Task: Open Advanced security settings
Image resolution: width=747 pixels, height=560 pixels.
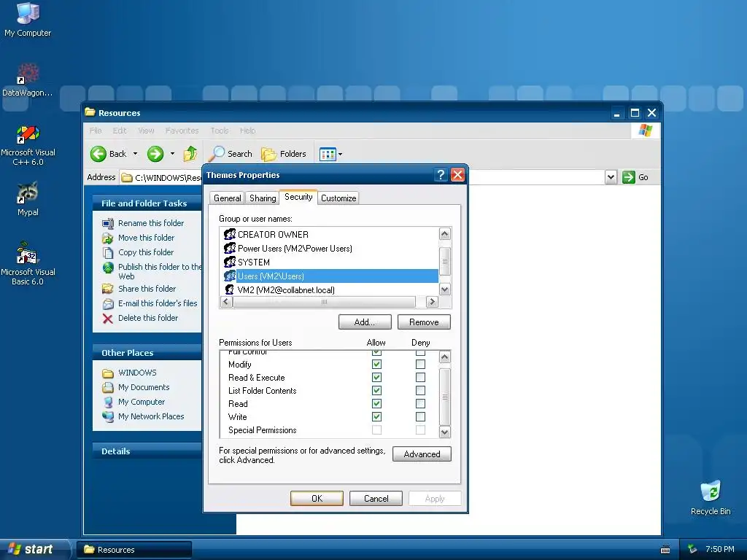Action: [x=422, y=454]
